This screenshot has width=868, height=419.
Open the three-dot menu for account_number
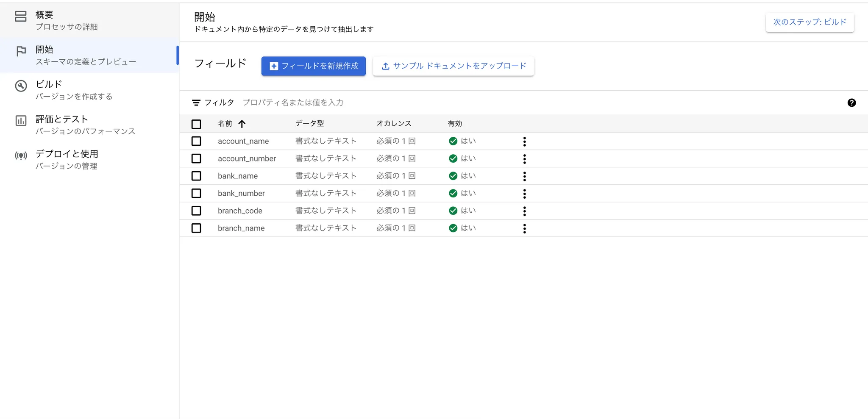tap(525, 159)
